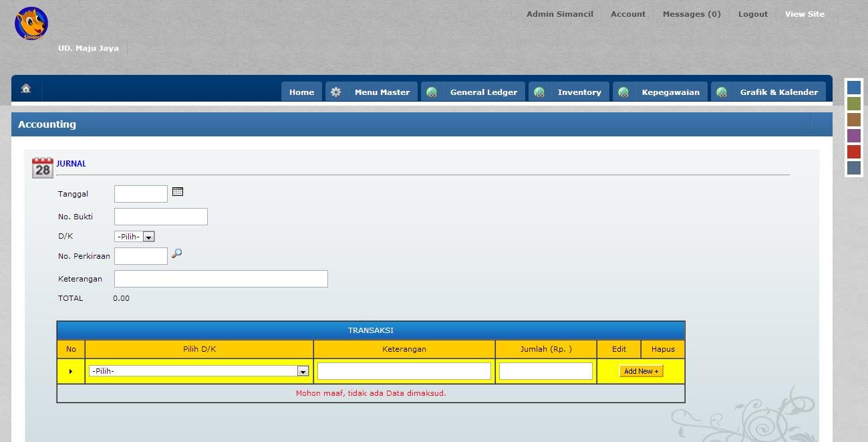This screenshot has height=442, width=868.
Task: Select the Inventory menu icon
Action: click(539, 92)
